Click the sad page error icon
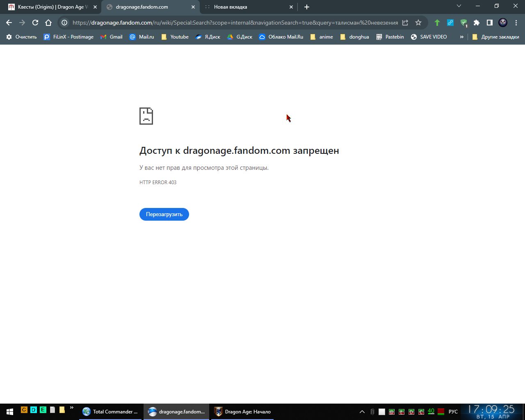Image resolution: width=525 pixels, height=420 pixels. click(146, 116)
